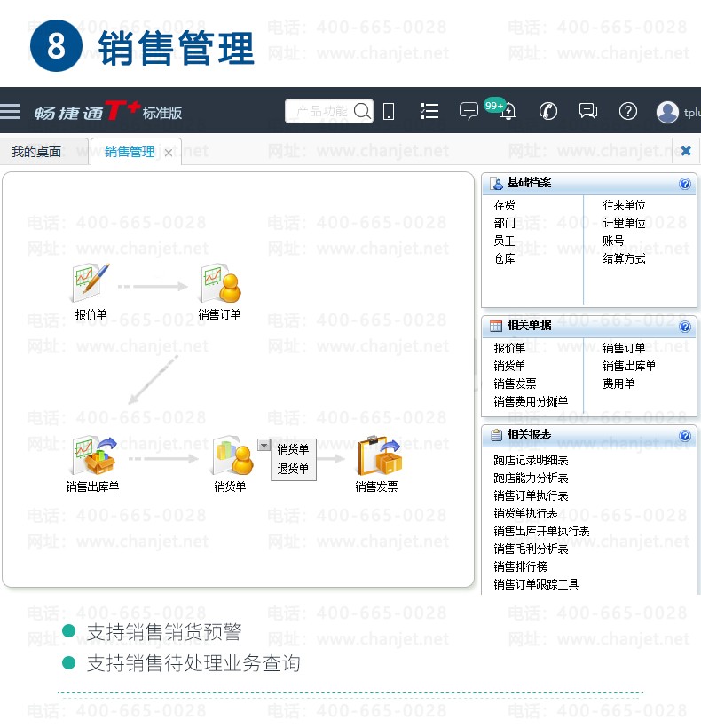The width and height of the screenshot is (701, 728).
Task: Open 往来单位 link
Action: tap(624, 205)
